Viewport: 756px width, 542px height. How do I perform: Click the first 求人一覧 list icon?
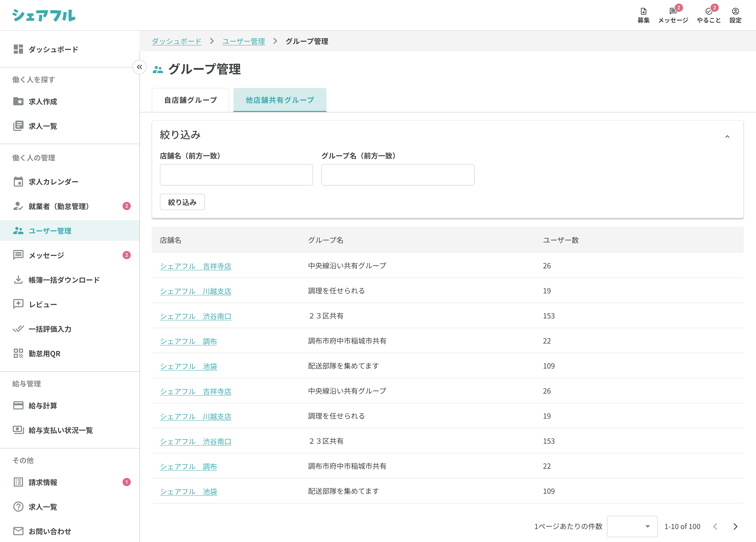(18, 126)
